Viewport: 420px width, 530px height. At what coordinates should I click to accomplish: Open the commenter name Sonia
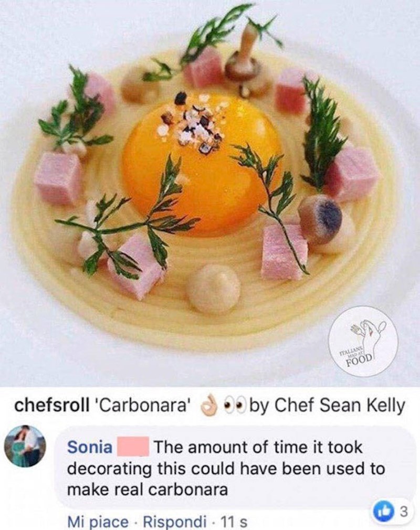click(x=90, y=447)
